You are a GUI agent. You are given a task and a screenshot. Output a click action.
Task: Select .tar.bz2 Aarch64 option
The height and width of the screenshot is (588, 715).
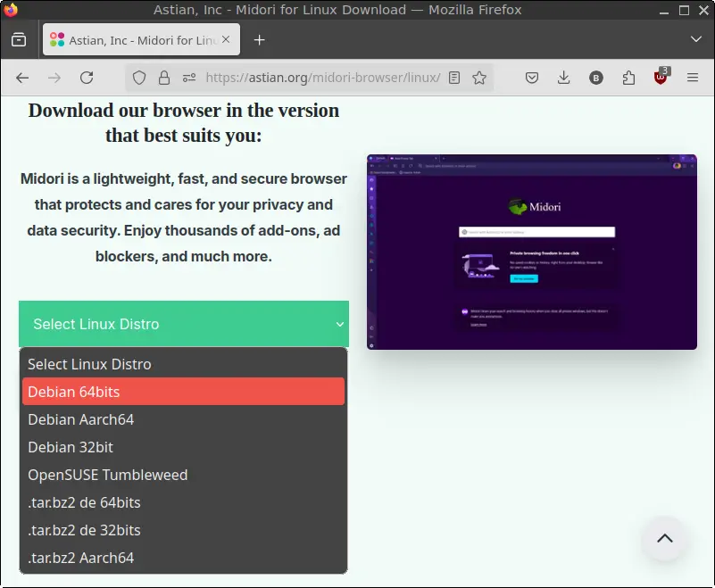(x=183, y=558)
